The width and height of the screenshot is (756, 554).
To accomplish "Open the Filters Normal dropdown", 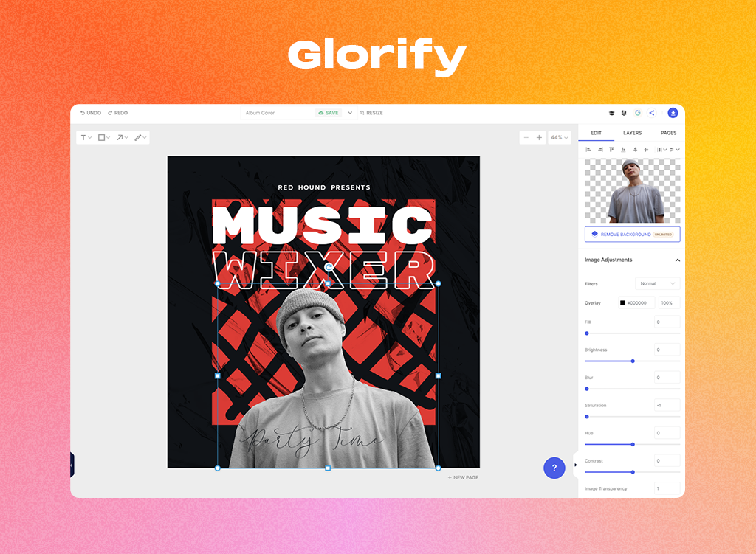I will pos(657,284).
